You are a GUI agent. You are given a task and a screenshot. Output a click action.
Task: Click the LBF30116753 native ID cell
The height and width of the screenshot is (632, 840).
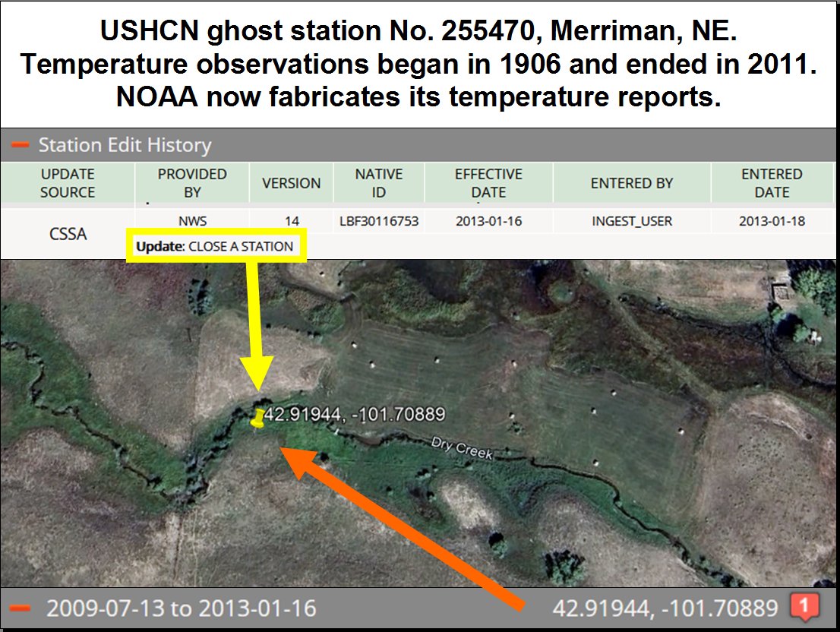pyautogui.click(x=378, y=222)
